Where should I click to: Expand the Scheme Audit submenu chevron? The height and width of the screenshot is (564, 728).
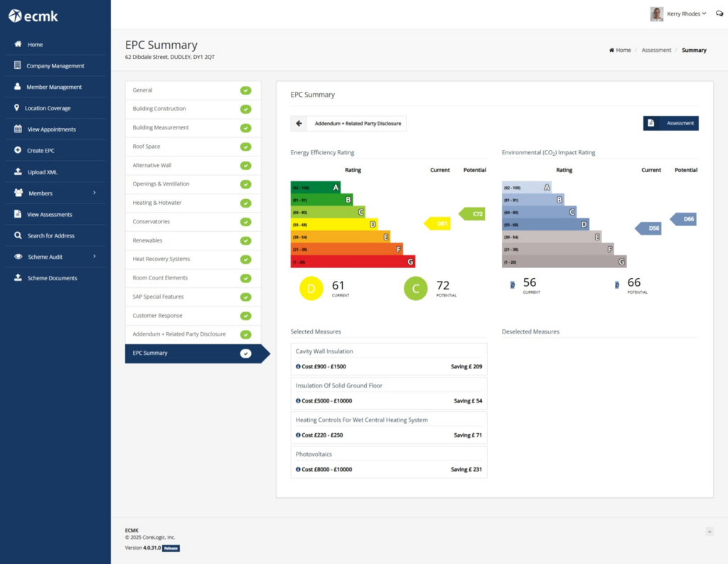(95, 257)
